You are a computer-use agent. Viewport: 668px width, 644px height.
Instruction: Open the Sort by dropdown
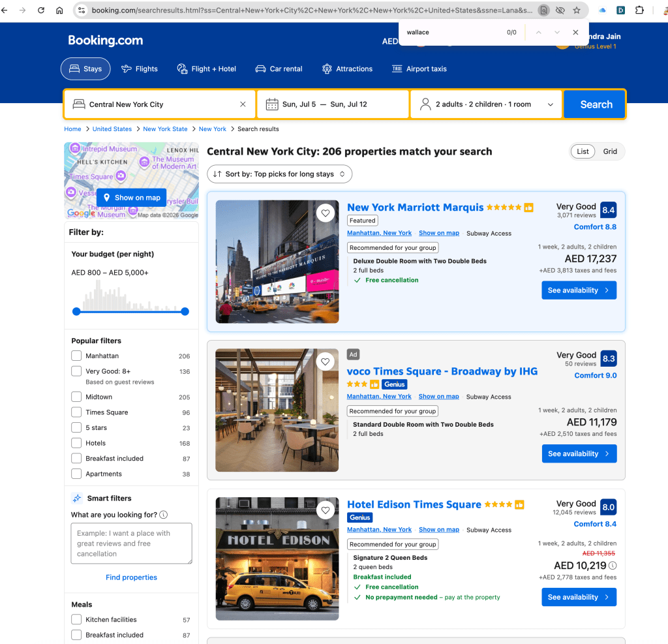(x=280, y=174)
